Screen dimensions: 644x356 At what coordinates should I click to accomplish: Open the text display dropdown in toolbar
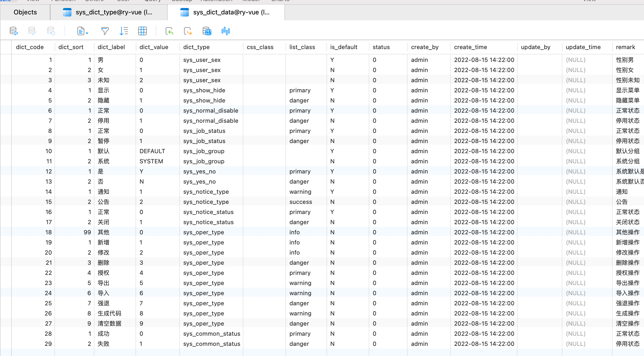click(x=82, y=31)
